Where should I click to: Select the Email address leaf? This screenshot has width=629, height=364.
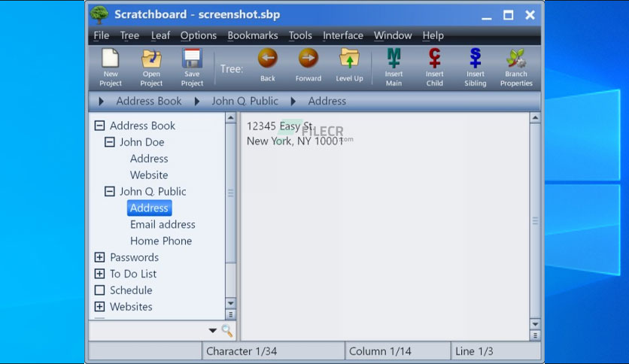click(x=163, y=224)
